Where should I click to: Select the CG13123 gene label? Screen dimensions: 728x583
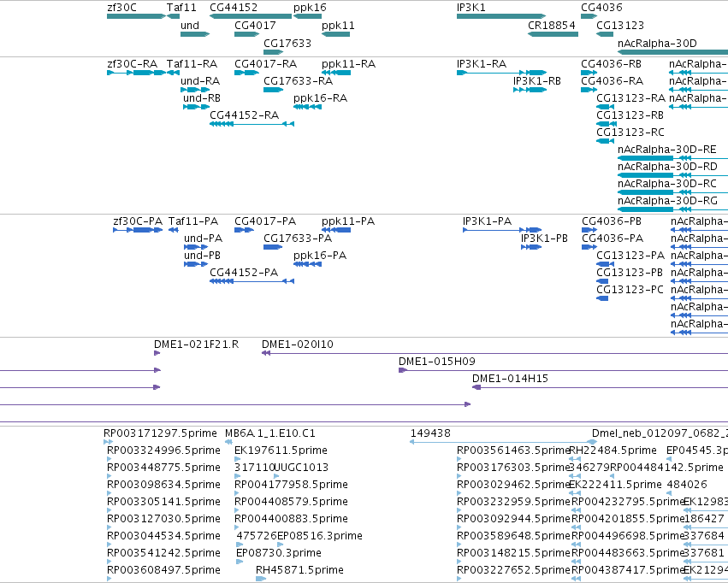point(620,26)
